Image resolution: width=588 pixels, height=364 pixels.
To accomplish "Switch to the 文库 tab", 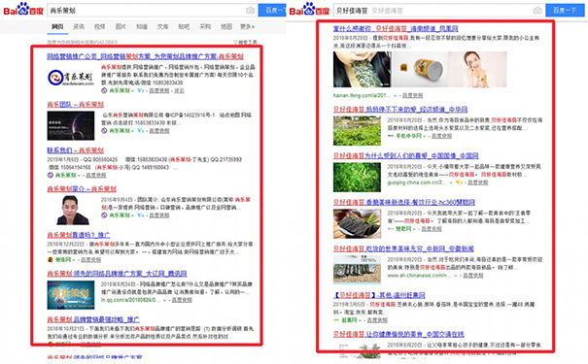I will (x=162, y=26).
